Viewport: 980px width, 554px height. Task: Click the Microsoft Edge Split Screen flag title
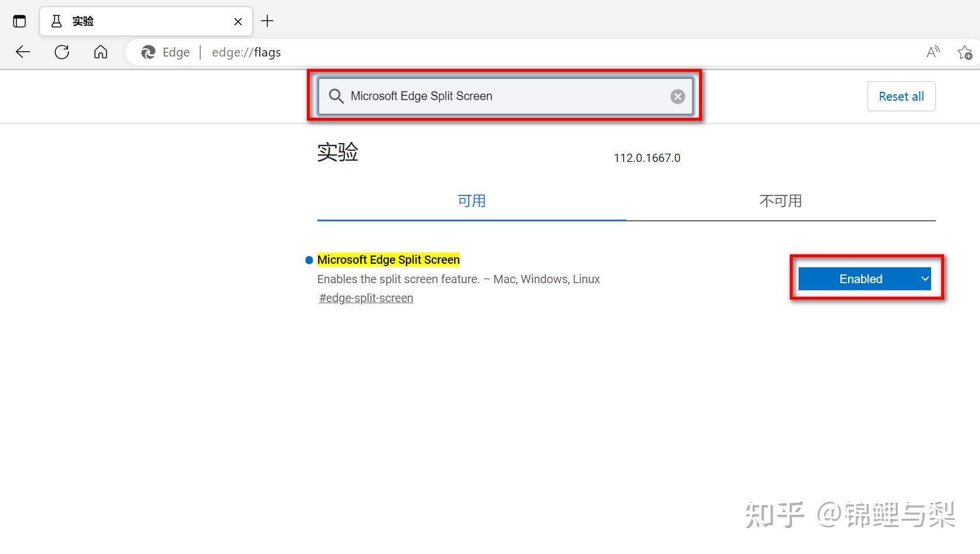pos(388,260)
